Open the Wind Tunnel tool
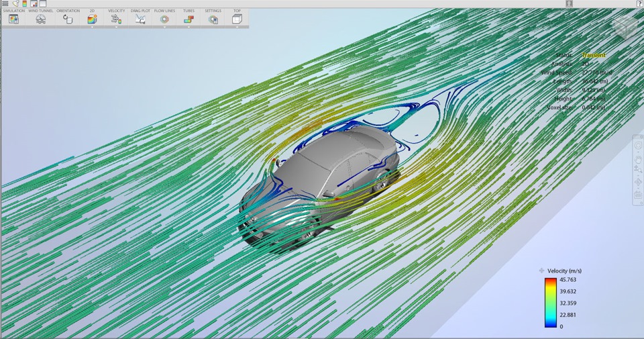 [41, 19]
